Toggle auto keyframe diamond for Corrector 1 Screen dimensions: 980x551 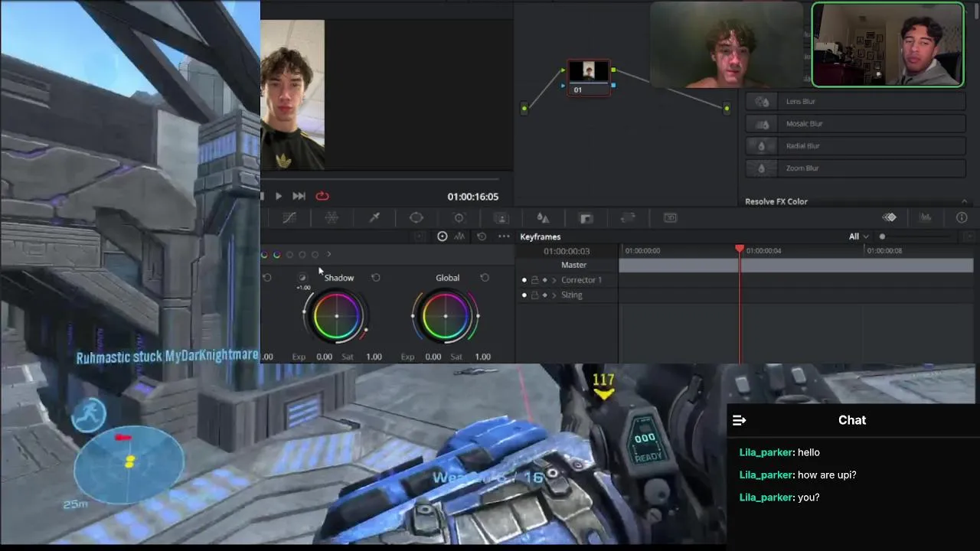point(545,280)
